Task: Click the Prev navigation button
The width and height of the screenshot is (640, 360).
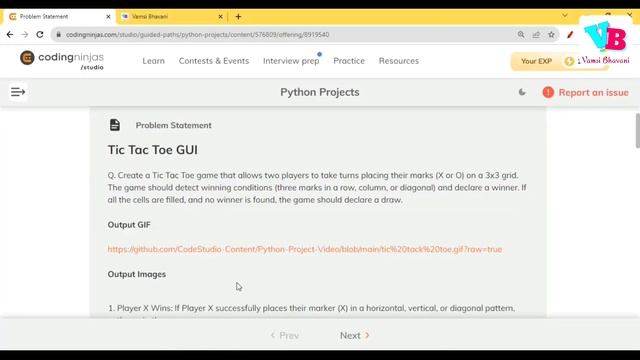Action: point(285,336)
